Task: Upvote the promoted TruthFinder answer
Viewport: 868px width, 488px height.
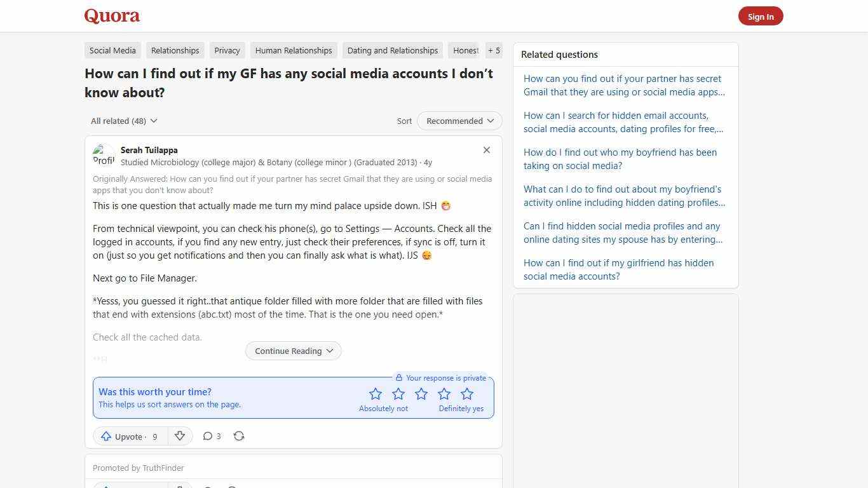Action: coord(124,487)
